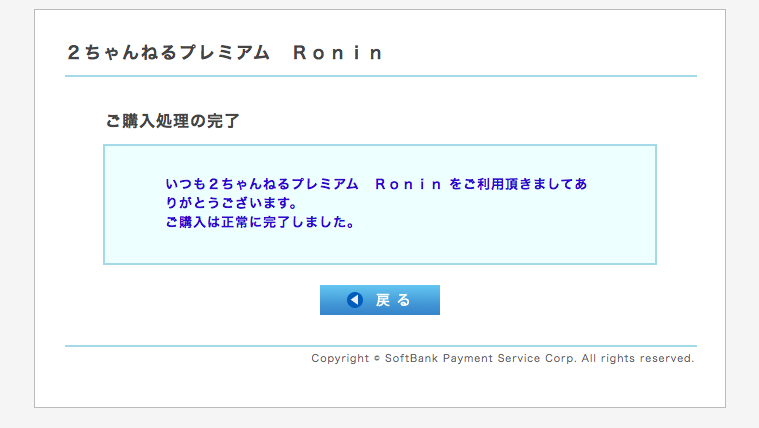The width and height of the screenshot is (759, 428).
Task: Select the text りがとうございます。
Action: (x=231, y=203)
